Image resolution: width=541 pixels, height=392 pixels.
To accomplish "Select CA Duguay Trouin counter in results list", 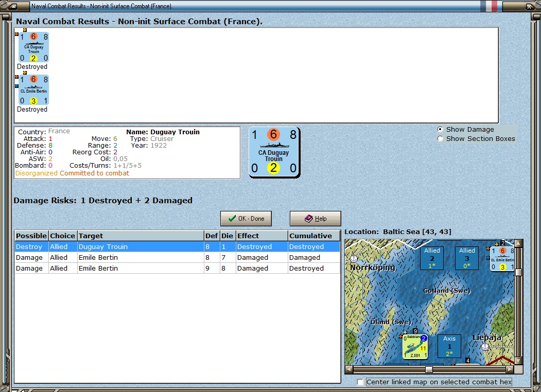I will (x=33, y=47).
